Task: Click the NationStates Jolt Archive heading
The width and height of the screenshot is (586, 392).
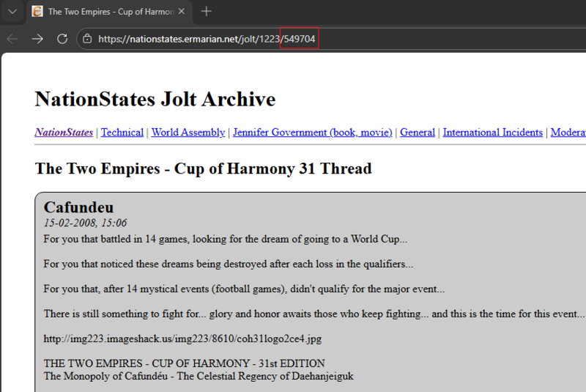Action: pos(155,100)
